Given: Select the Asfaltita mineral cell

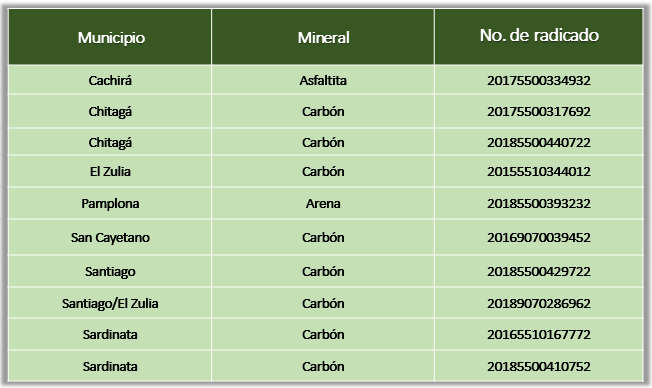Looking at the screenshot, I should [x=323, y=80].
